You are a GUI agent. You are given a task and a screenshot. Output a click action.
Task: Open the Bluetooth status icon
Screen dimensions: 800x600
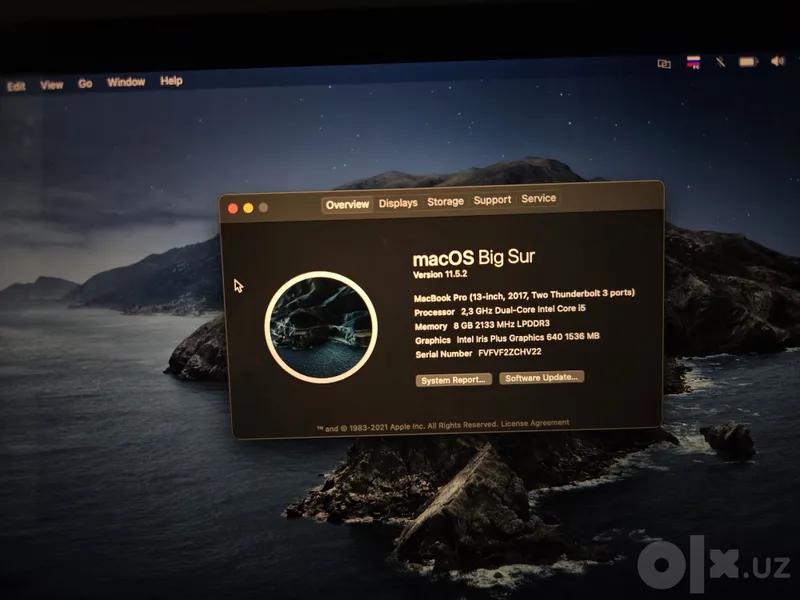tap(720, 62)
